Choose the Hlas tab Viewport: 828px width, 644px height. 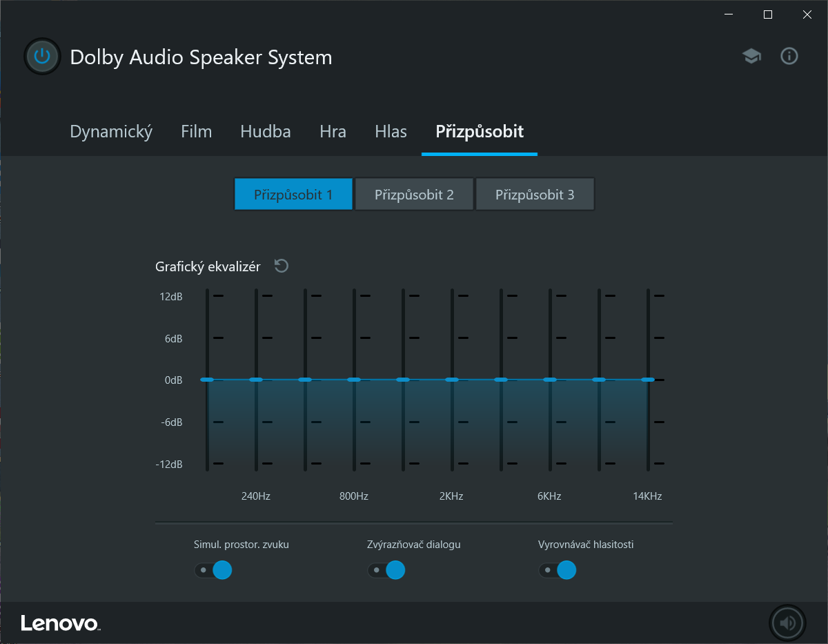click(391, 132)
